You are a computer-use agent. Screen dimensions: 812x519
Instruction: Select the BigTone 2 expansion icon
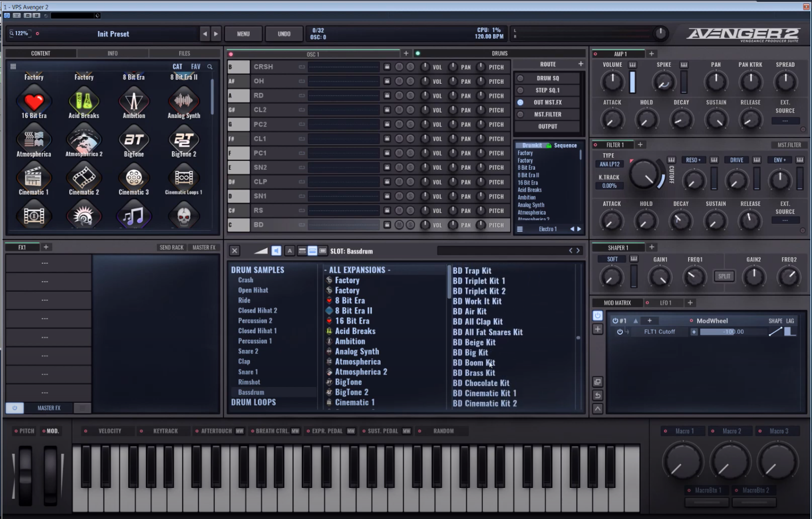coord(183,138)
